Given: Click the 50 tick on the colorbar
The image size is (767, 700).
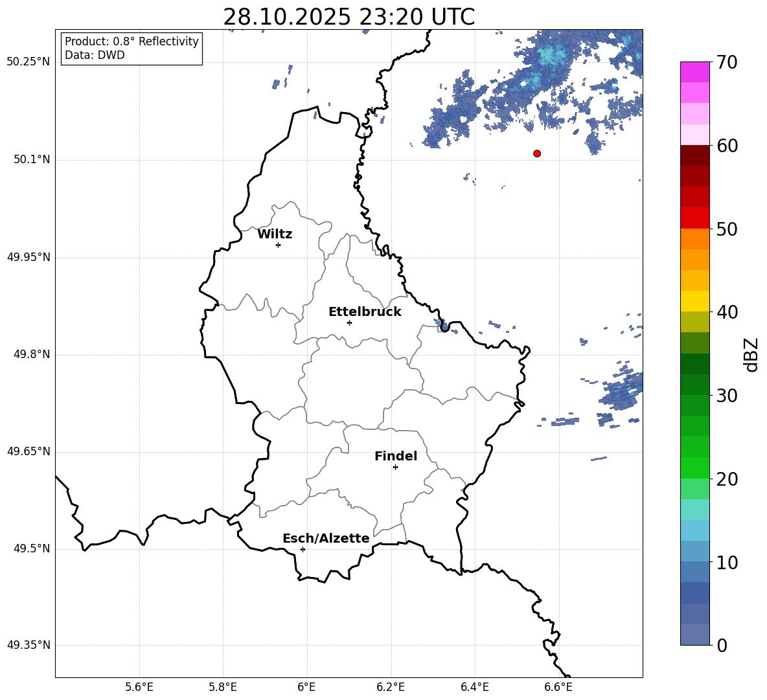Looking at the screenshot, I should (726, 229).
